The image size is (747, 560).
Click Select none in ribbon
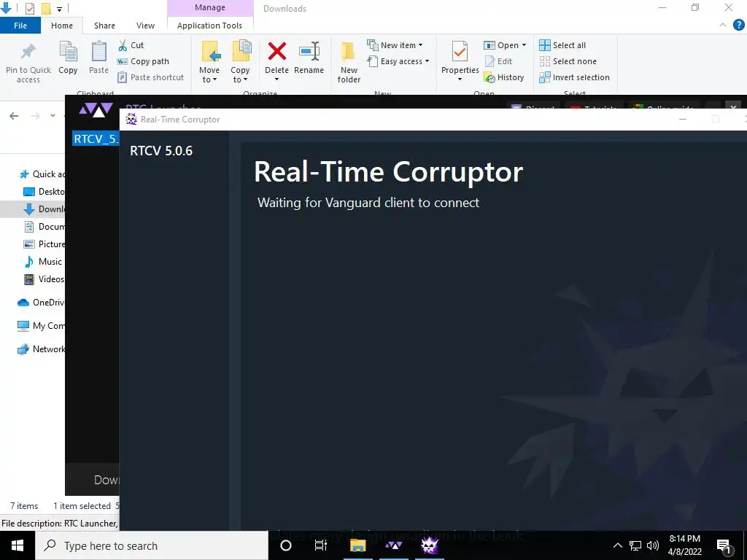click(568, 61)
